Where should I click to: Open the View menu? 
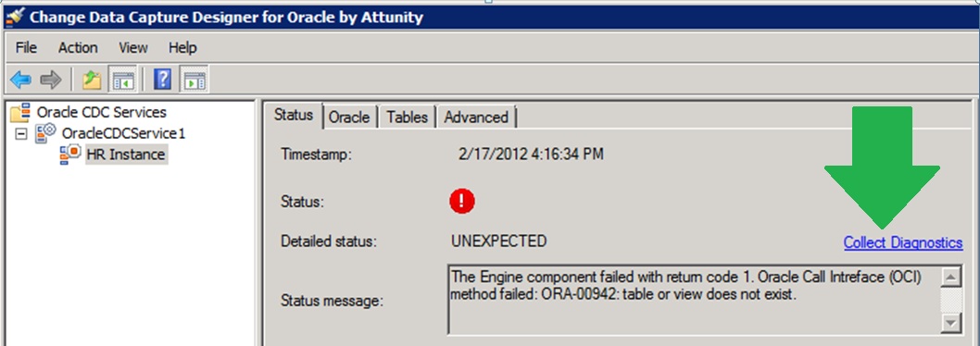coord(133,47)
